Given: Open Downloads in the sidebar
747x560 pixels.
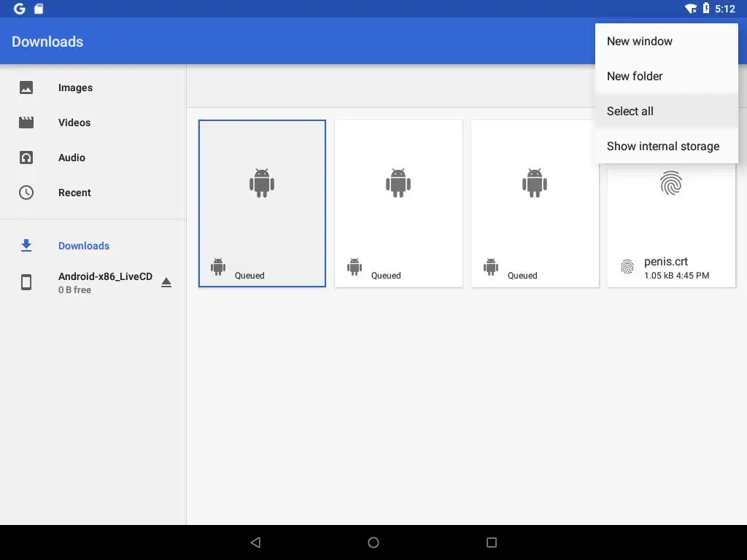Looking at the screenshot, I should pos(93,246).
